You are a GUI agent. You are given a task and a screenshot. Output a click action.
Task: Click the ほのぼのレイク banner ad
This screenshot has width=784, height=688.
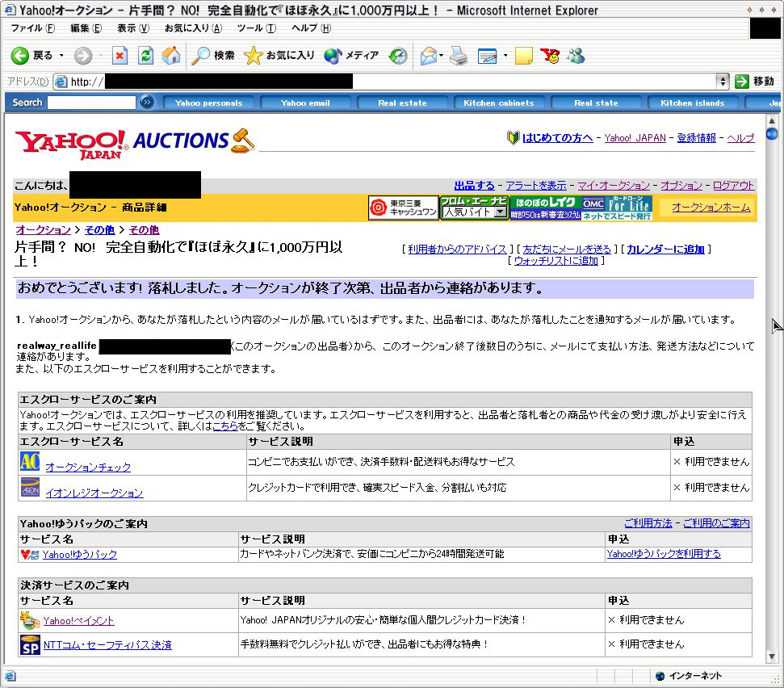(x=546, y=208)
